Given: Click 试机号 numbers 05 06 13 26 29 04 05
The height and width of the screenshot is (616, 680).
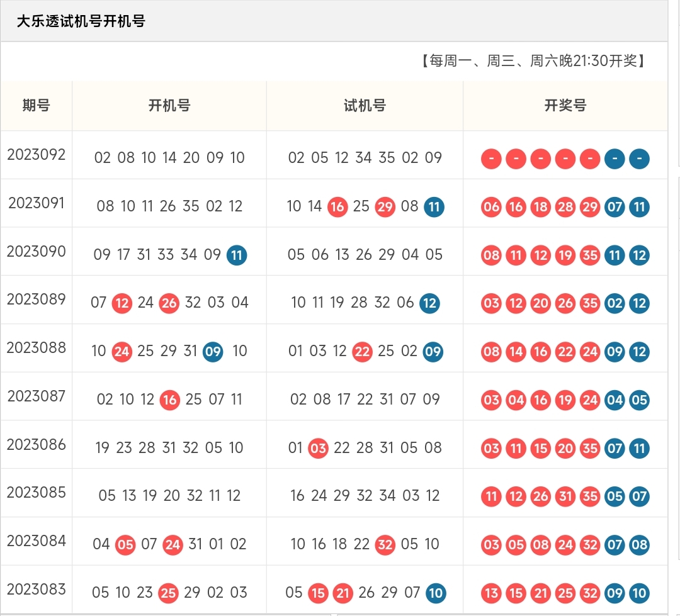Looking at the screenshot, I should coord(365,254).
